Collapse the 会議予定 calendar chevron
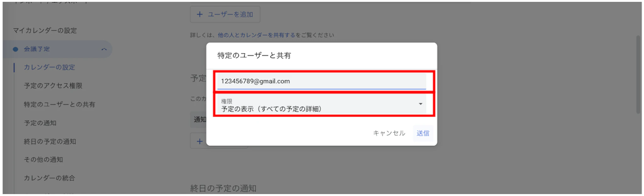The image size is (644, 196). tap(104, 49)
